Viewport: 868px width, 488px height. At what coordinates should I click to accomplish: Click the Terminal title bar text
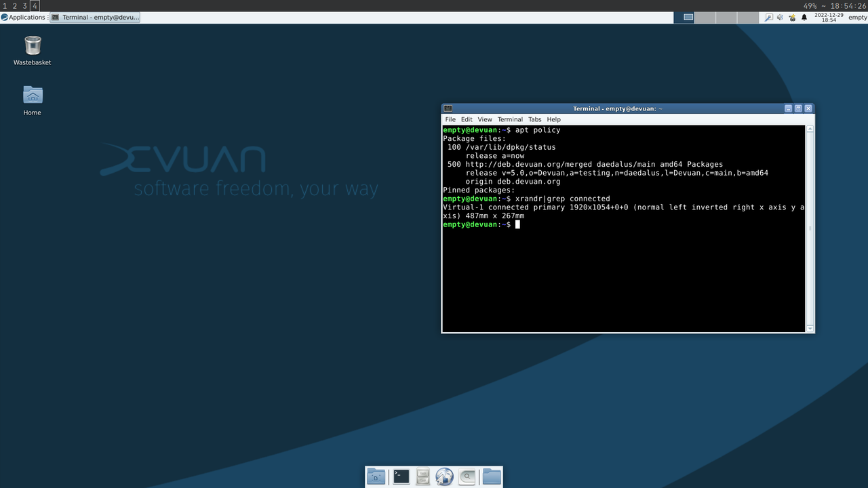[x=618, y=108]
